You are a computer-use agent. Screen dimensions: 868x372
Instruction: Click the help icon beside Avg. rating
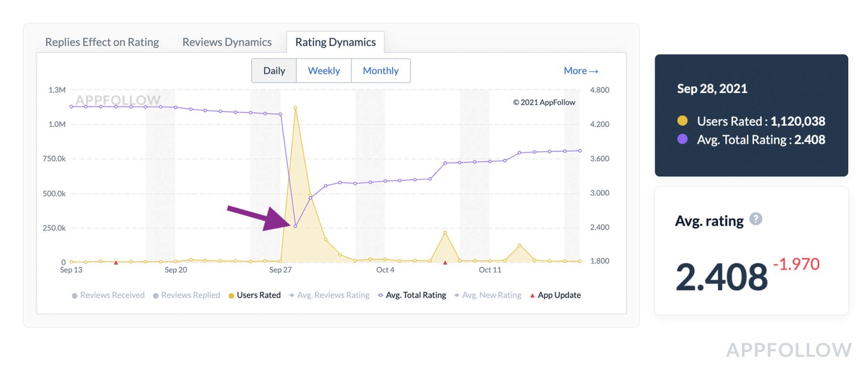pyautogui.click(x=755, y=219)
